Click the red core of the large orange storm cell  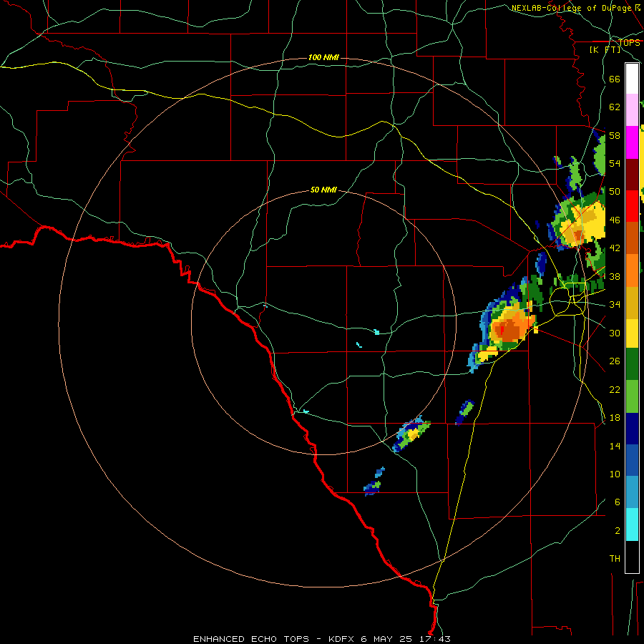[502, 331]
